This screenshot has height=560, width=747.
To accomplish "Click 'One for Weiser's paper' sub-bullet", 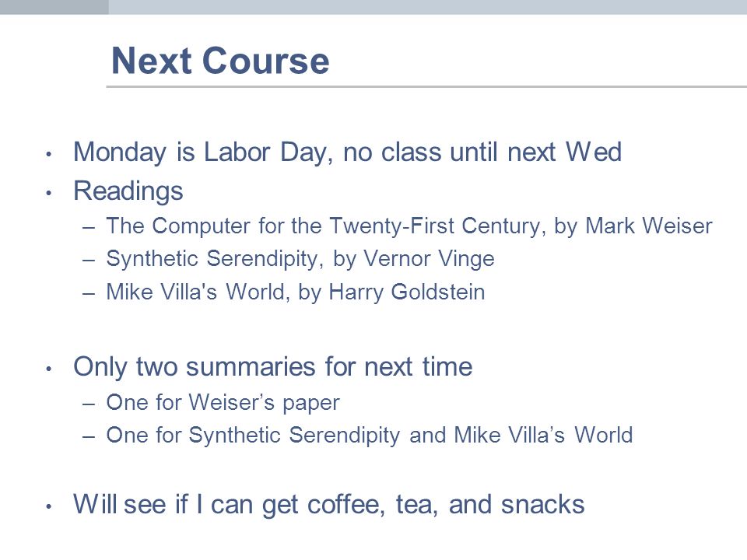I will point(223,403).
